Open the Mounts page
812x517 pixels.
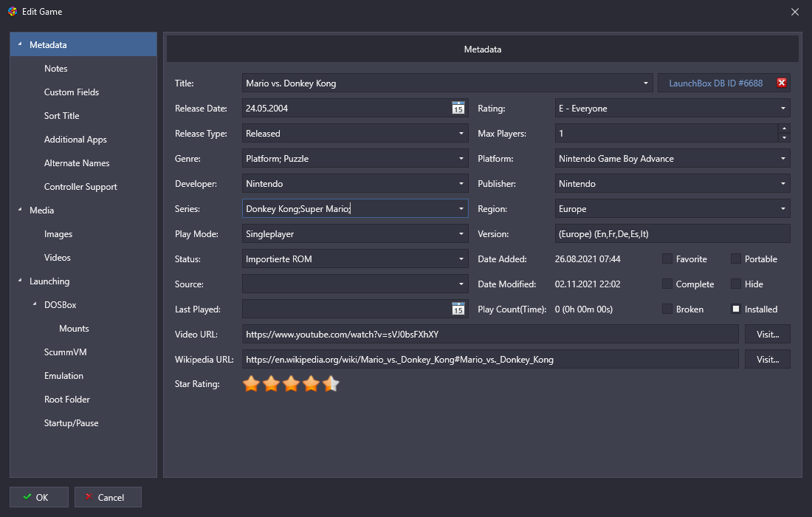[74, 329]
